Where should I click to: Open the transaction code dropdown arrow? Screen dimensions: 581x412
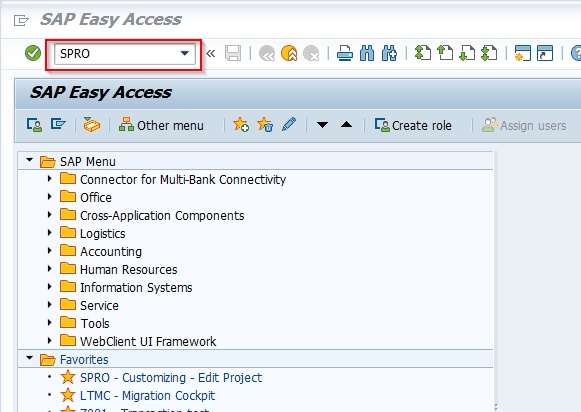[185, 53]
